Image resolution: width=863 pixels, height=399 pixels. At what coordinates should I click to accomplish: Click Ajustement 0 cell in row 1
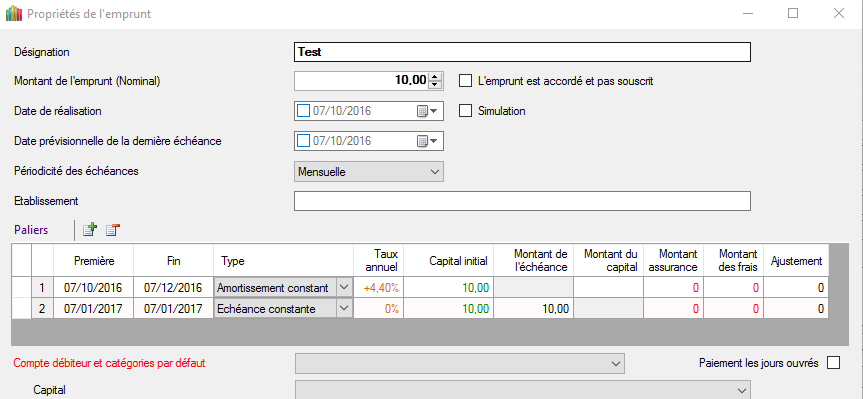pos(796,287)
